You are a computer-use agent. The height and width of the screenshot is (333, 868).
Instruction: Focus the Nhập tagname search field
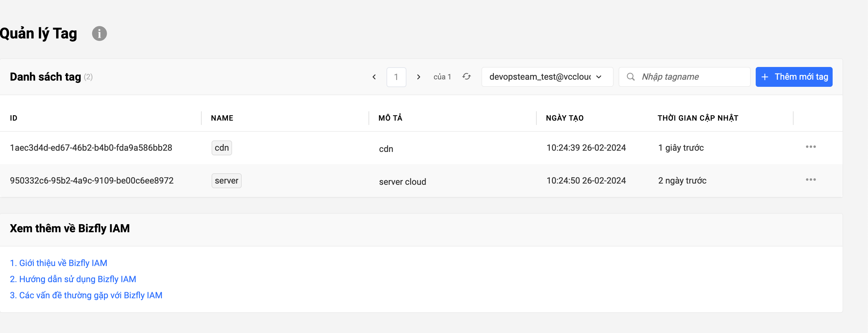[691, 77]
